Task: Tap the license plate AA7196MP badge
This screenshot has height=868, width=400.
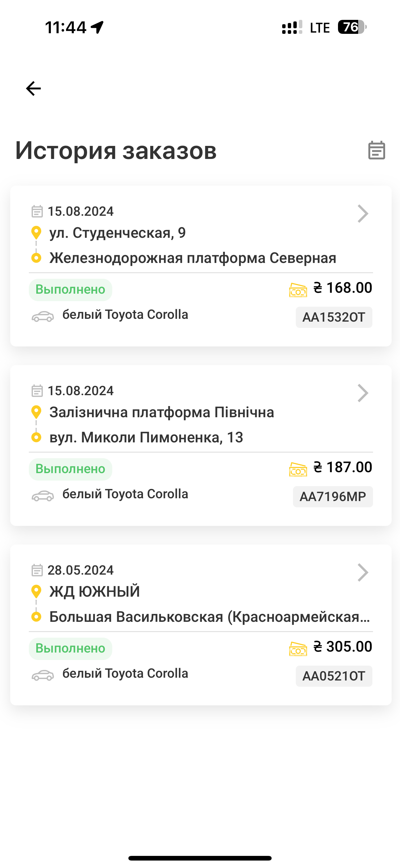Action: pos(333,496)
